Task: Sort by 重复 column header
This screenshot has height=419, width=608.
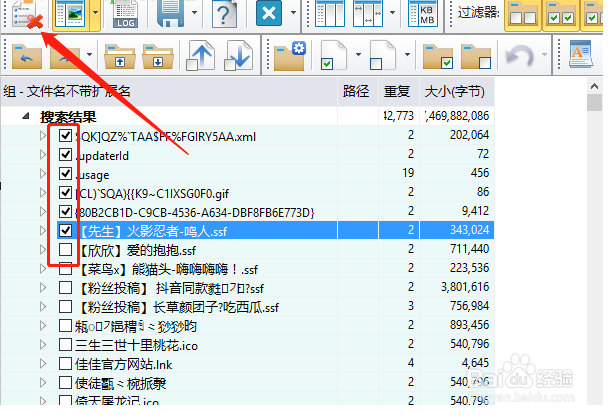Action: point(399,92)
